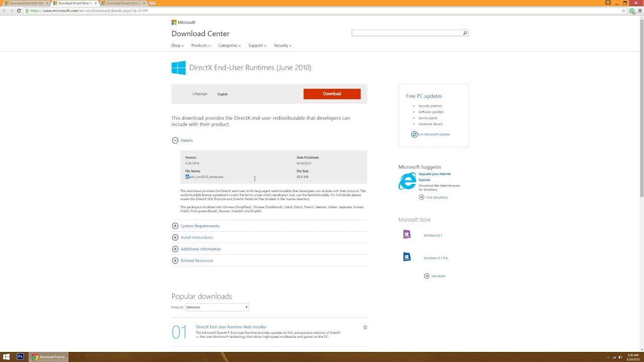Image resolution: width=644 pixels, height=362 pixels.
Task: Click the network icon in the system tray
Action: 614,357
